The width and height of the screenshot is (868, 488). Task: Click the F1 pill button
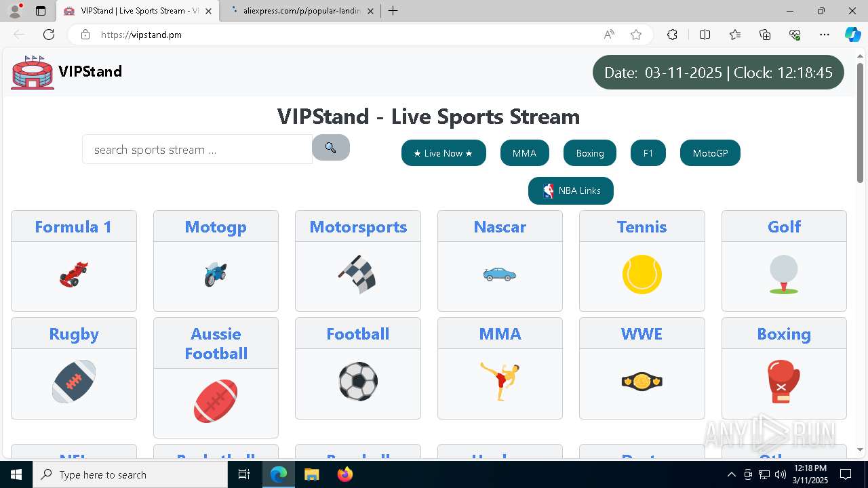pyautogui.click(x=648, y=153)
